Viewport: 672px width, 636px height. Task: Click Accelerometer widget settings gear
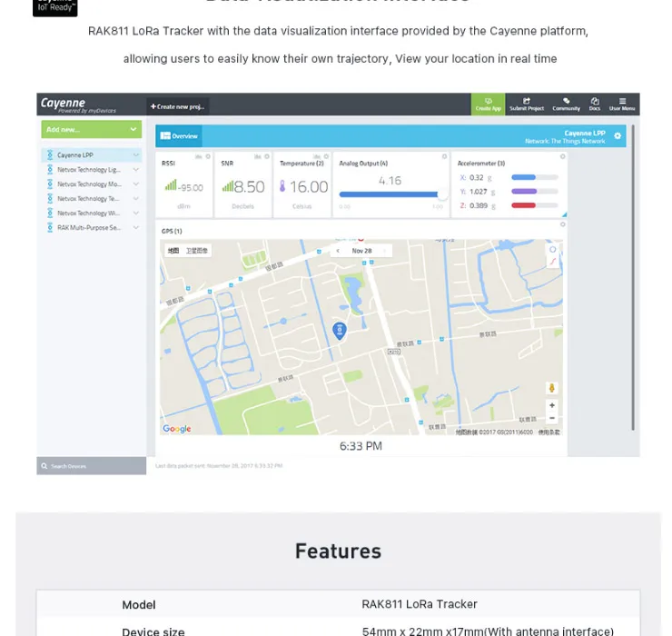(563, 156)
